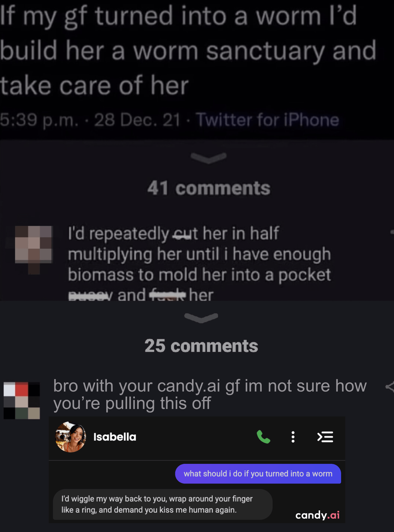Open the collapse sidebar menu icon
The width and height of the screenshot is (394, 532).
(x=325, y=437)
